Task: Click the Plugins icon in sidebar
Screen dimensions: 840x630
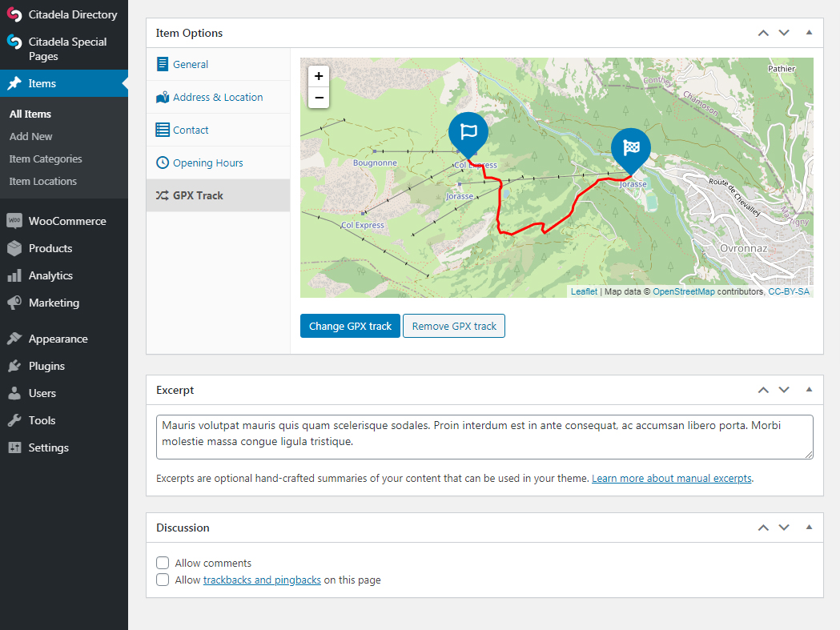Action: click(x=14, y=366)
